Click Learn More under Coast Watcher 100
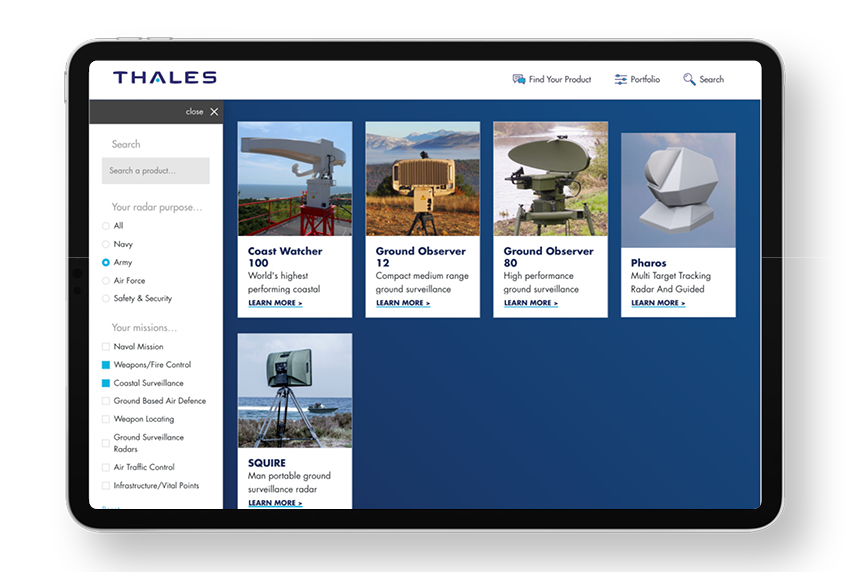This screenshot has width=852, height=572. point(275,303)
